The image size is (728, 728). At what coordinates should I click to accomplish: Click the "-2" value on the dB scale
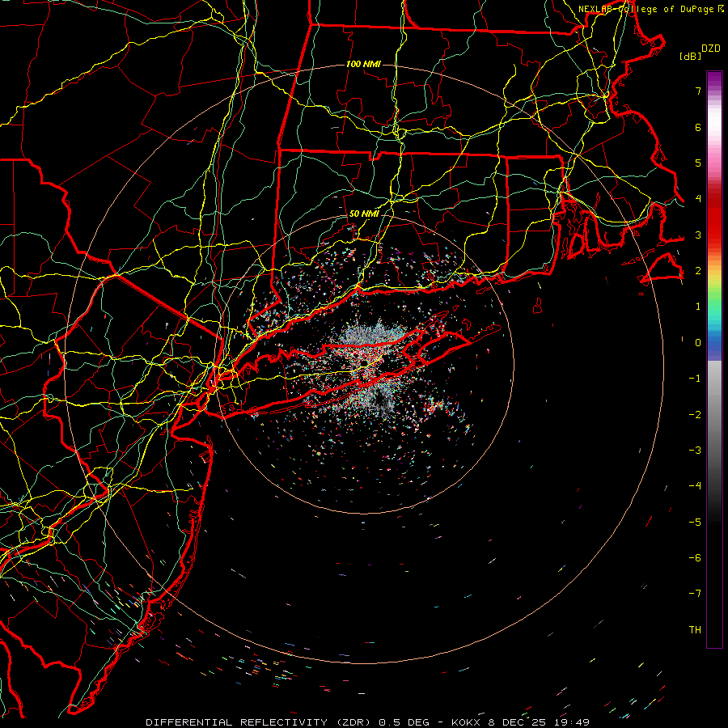(695, 415)
